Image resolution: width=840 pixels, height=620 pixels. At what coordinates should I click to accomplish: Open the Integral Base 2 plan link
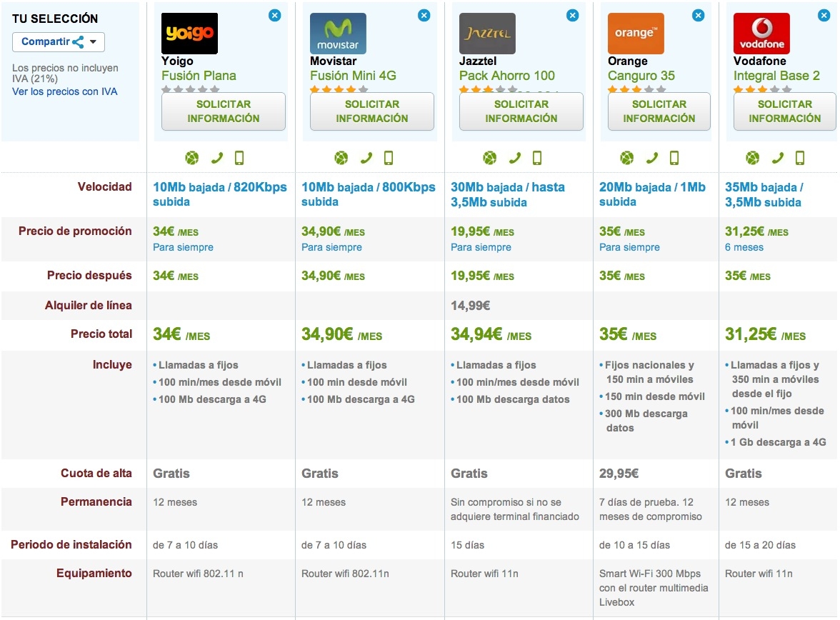pyautogui.click(x=777, y=76)
